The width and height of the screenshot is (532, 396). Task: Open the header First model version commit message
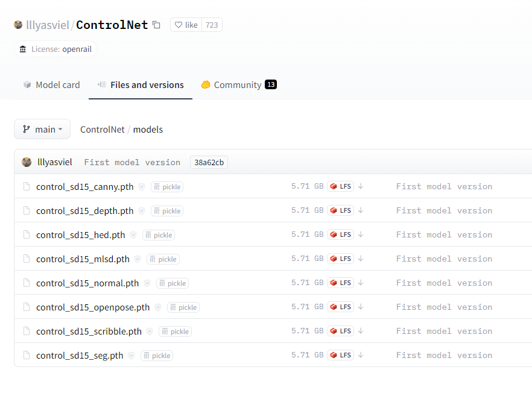coord(132,162)
